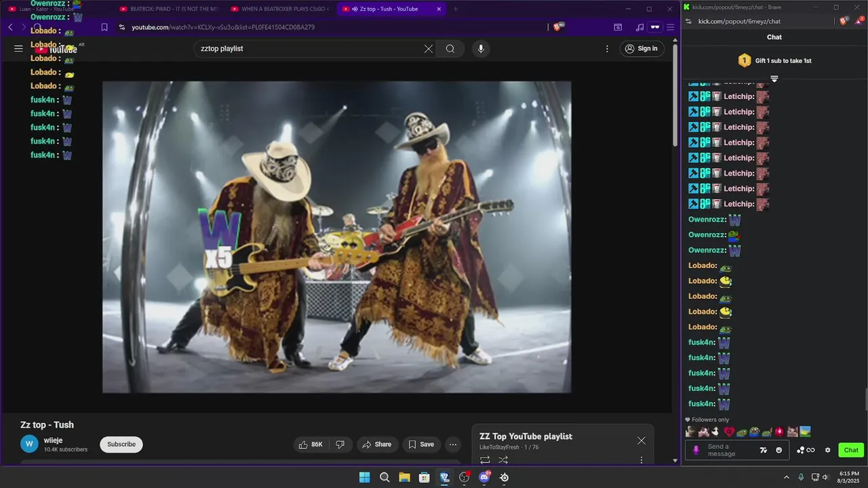The height and width of the screenshot is (488, 868).
Task: Open Brave main hamburger menu
Action: point(670,27)
